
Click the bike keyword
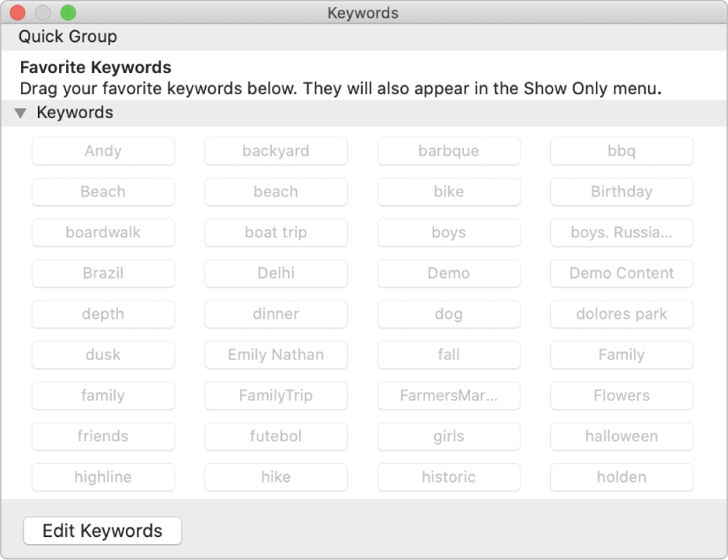pyautogui.click(x=448, y=192)
